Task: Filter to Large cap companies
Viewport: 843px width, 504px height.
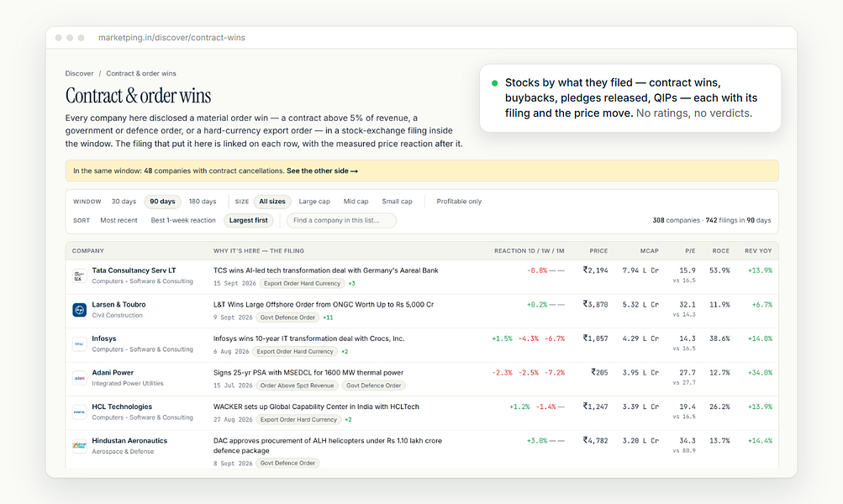Action: tap(314, 202)
